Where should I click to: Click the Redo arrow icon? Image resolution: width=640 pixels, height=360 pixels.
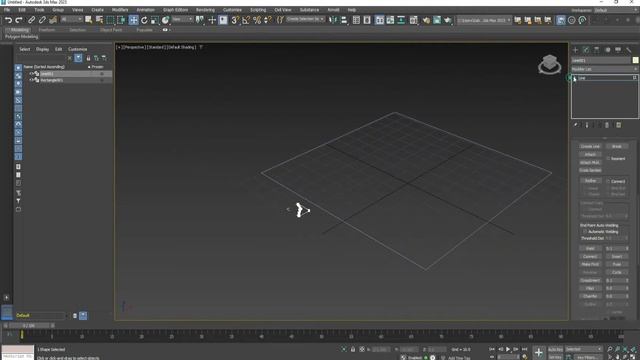coord(19,20)
